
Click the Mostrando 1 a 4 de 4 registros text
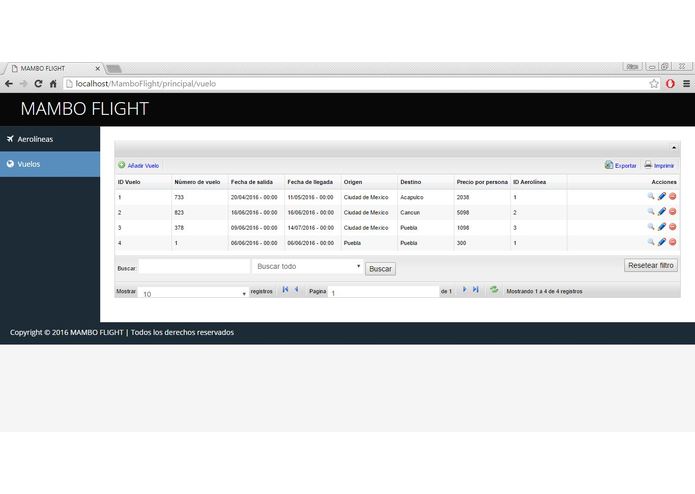point(544,292)
